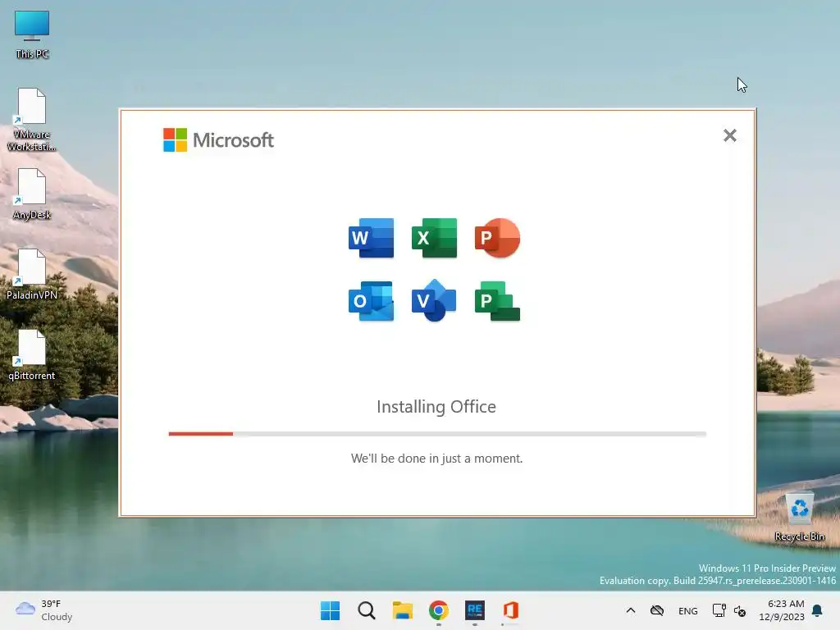
Task: Open the ENG language input switcher
Action: [688, 610]
